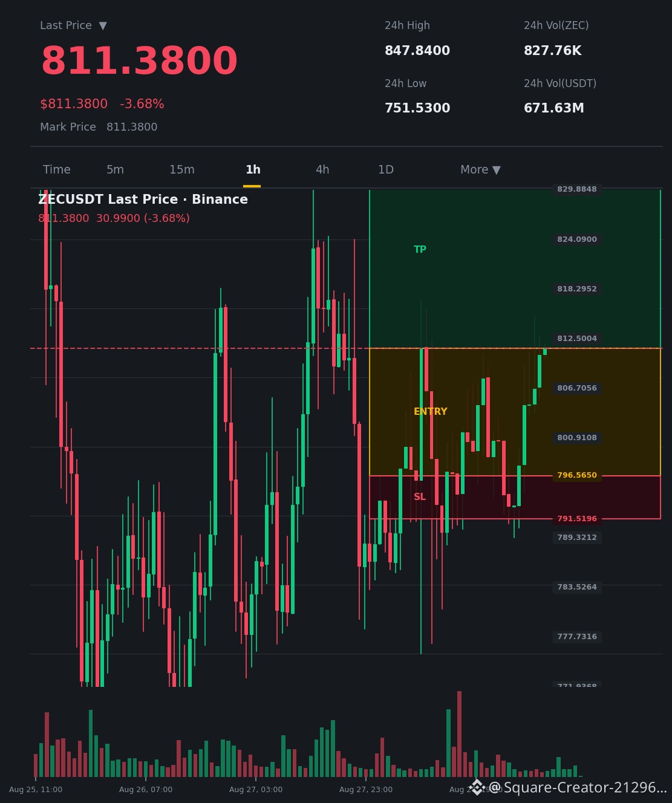Click the 800.9108 price axis label
This screenshot has height=803, width=672.
click(x=577, y=438)
